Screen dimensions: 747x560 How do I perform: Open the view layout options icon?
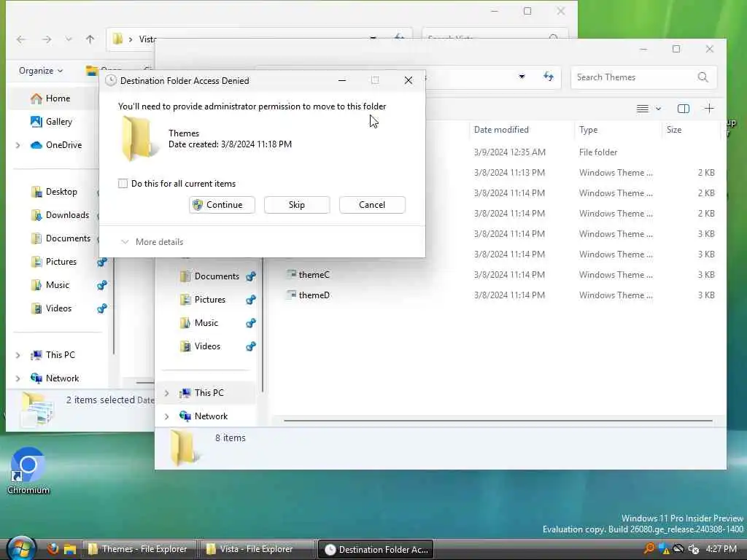point(642,109)
